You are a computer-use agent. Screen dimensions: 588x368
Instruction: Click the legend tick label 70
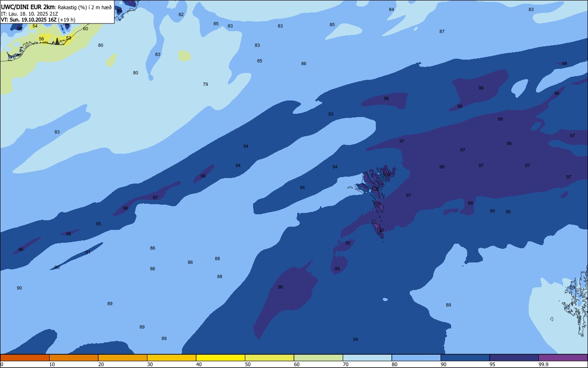point(345,364)
